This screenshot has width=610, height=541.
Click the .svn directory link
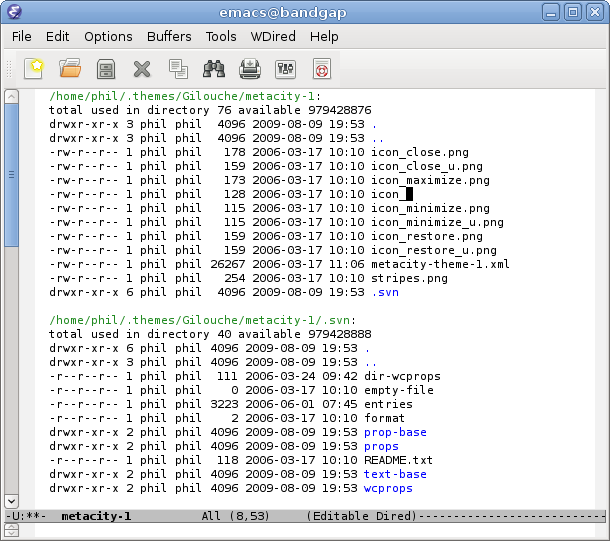[x=385, y=292]
